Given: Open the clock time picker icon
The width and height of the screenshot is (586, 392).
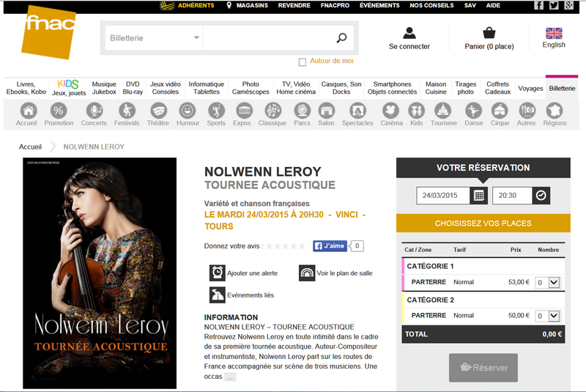Looking at the screenshot, I should click(541, 196).
